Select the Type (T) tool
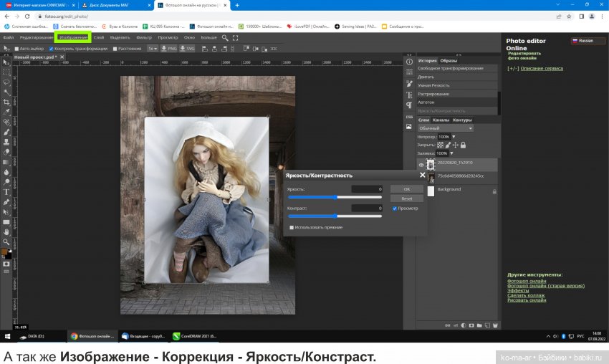This screenshot has height=364, width=609. (x=6, y=192)
